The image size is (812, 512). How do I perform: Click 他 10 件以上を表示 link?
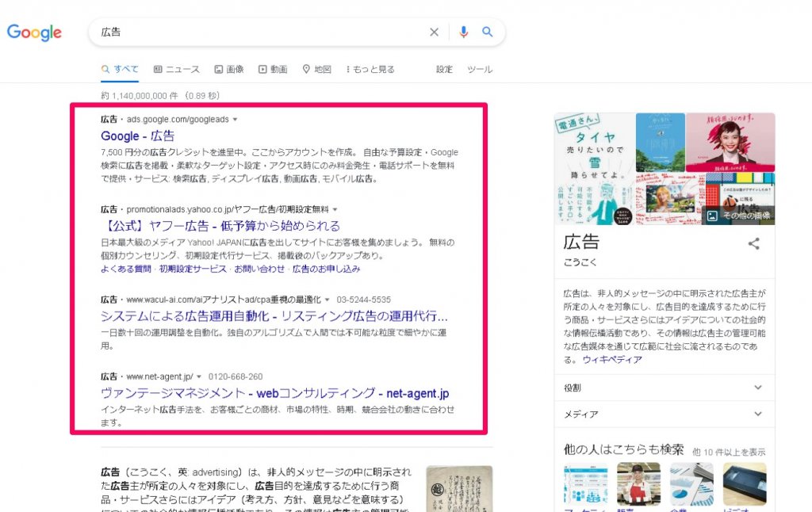tap(729, 452)
